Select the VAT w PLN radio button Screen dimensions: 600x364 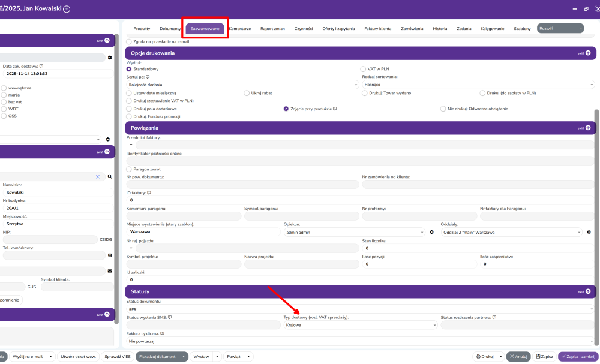(x=363, y=69)
